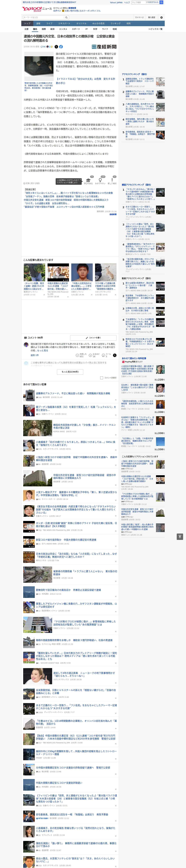This screenshot has width=186, height=868.
Task: Click なるほど reaction on first comment
Action: tap(94, 355)
